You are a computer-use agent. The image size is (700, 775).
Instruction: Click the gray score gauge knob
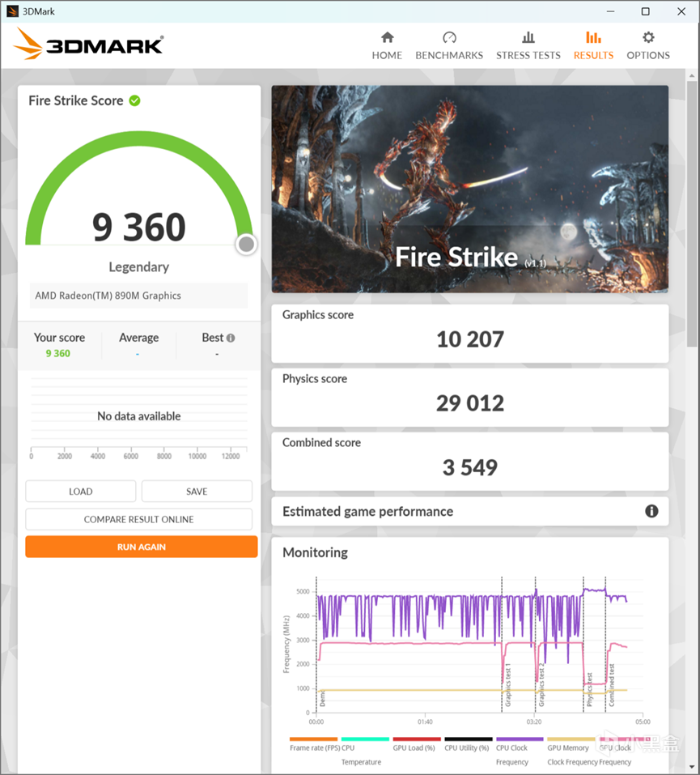(246, 245)
